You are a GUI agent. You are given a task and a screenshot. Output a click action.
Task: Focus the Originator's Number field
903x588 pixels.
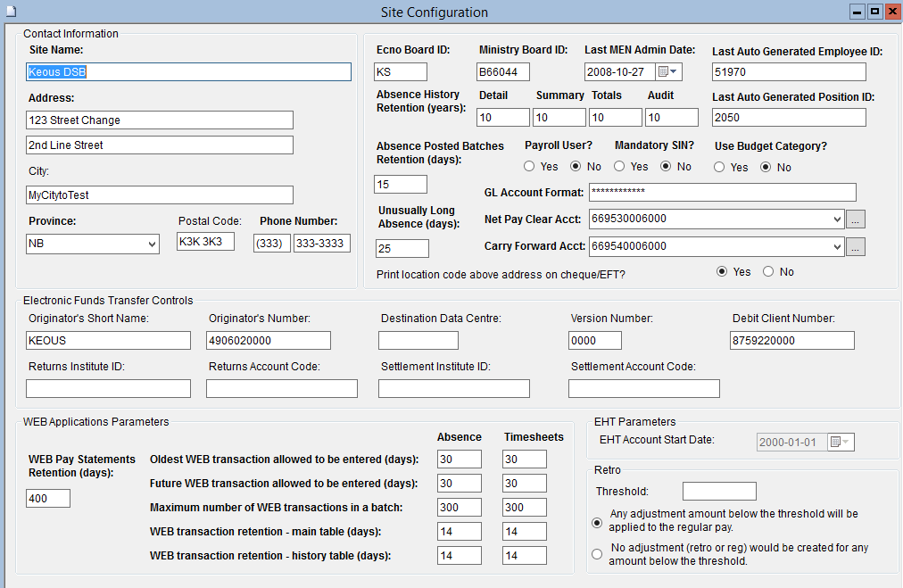coord(268,341)
